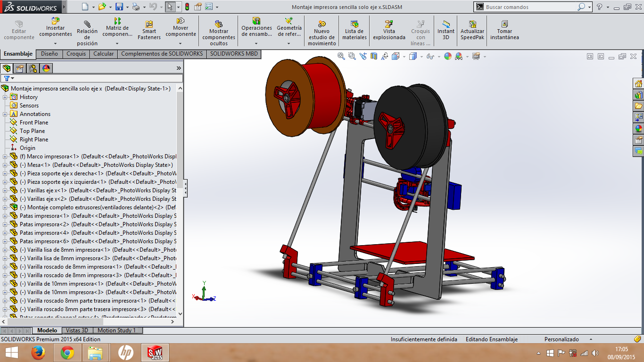Open Firefox from the Windows taskbar

[x=38, y=352]
